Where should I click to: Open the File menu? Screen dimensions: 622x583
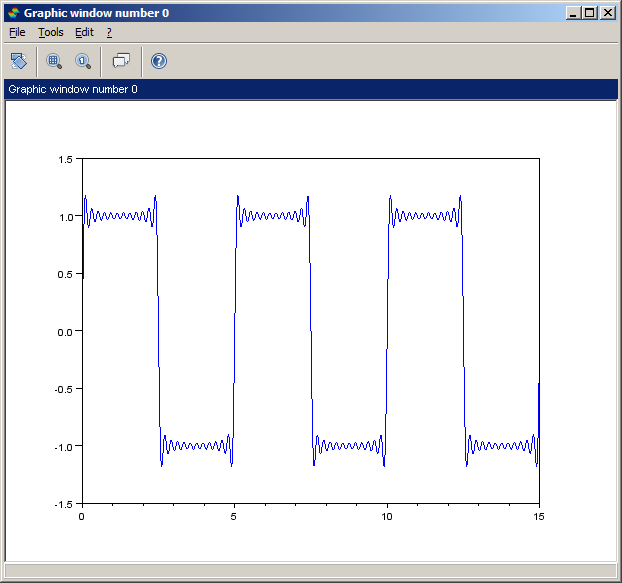tap(17, 32)
